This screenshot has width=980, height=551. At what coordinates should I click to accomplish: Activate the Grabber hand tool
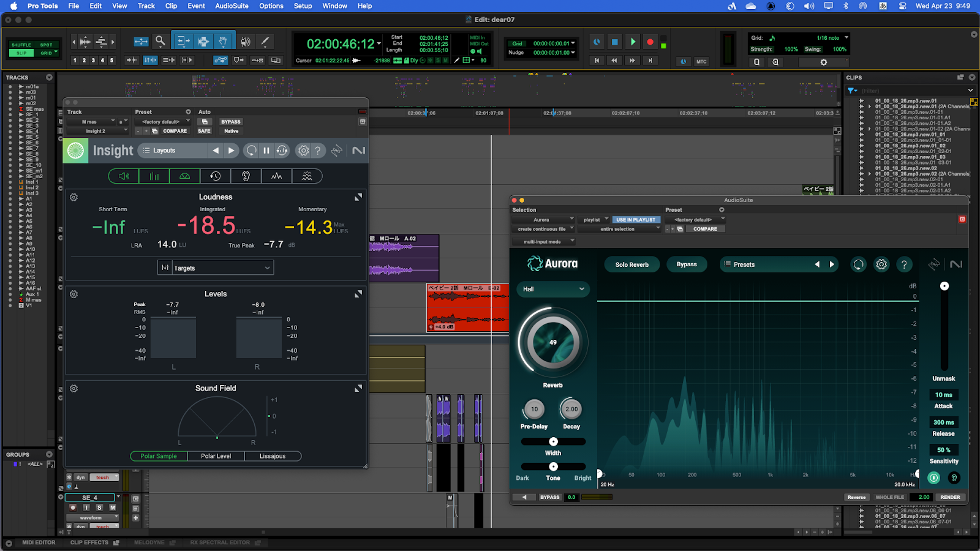click(222, 42)
